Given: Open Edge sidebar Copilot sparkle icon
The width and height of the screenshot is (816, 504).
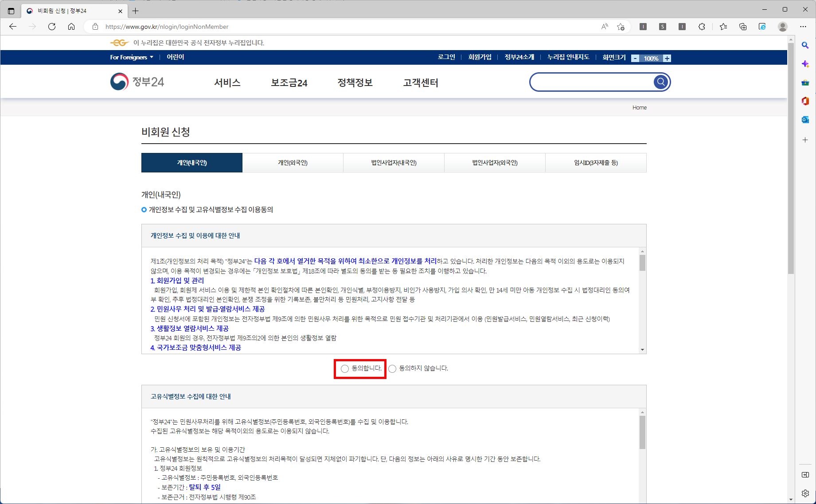Looking at the screenshot, I should (805, 64).
